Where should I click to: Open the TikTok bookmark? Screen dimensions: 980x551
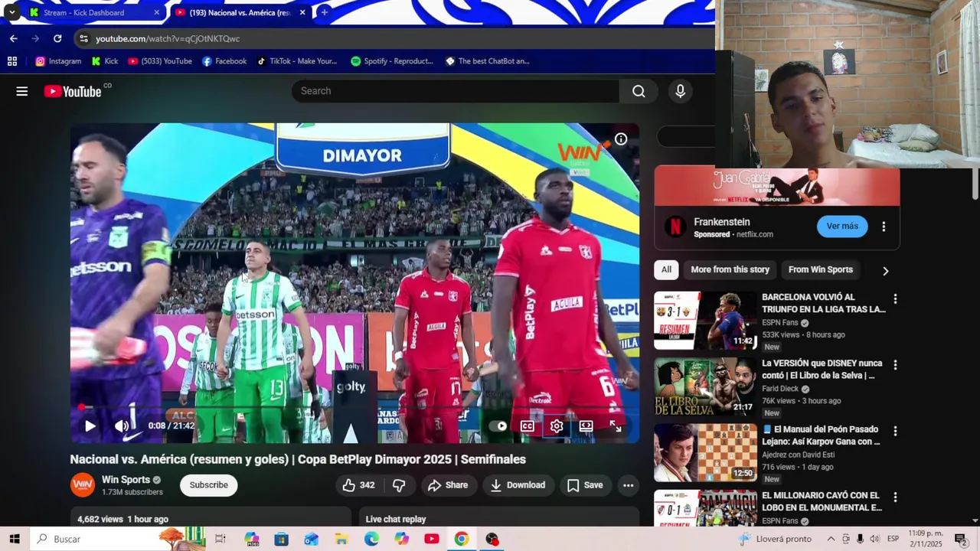click(x=296, y=61)
